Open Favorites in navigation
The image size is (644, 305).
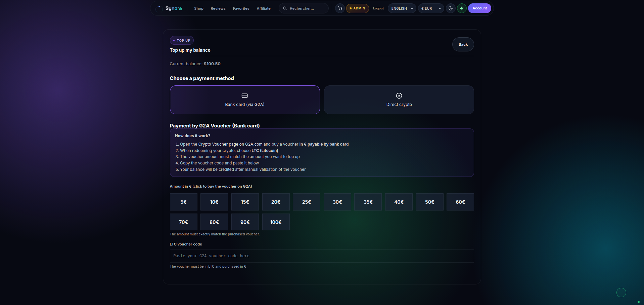(241, 8)
